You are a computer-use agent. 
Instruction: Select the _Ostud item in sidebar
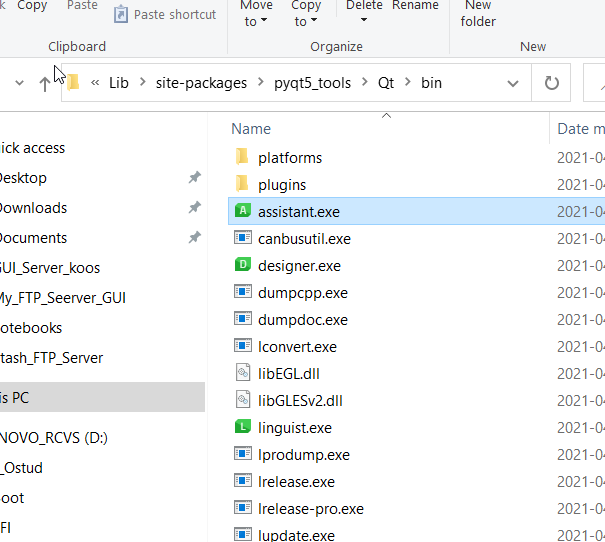pyautogui.click(x=21, y=468)
